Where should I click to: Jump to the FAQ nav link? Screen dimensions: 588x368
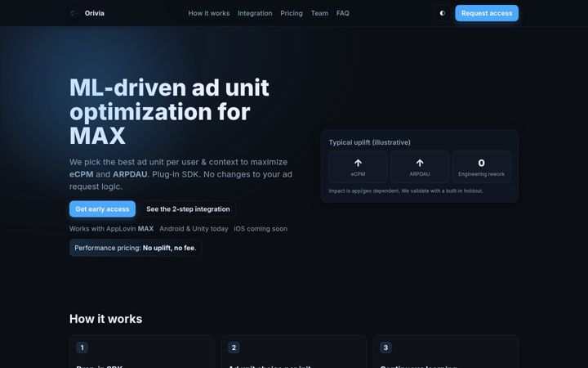pyautogui.click(x=343, y=13)
